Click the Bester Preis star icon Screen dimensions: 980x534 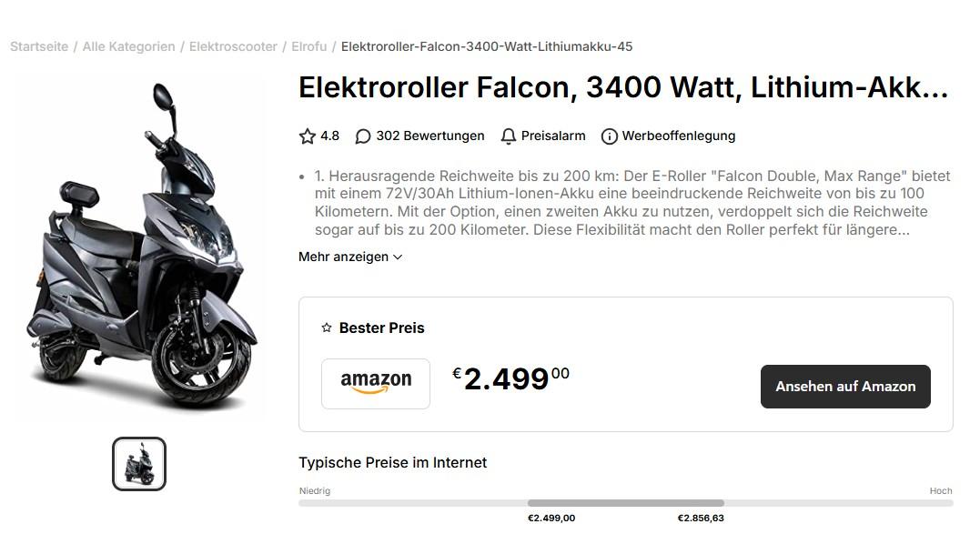(x=327, y=328)
